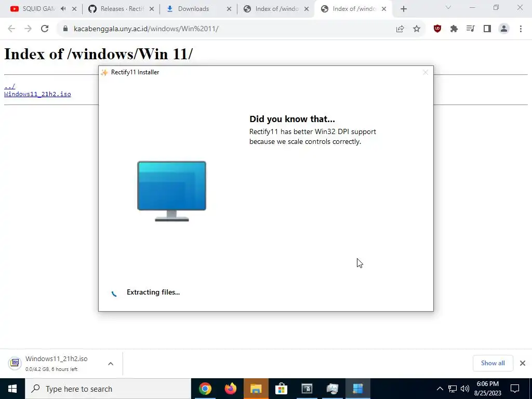Launch Firefox from taskbar
The width and height of the screenshot is (532, 399).
(x=230, y=389)
